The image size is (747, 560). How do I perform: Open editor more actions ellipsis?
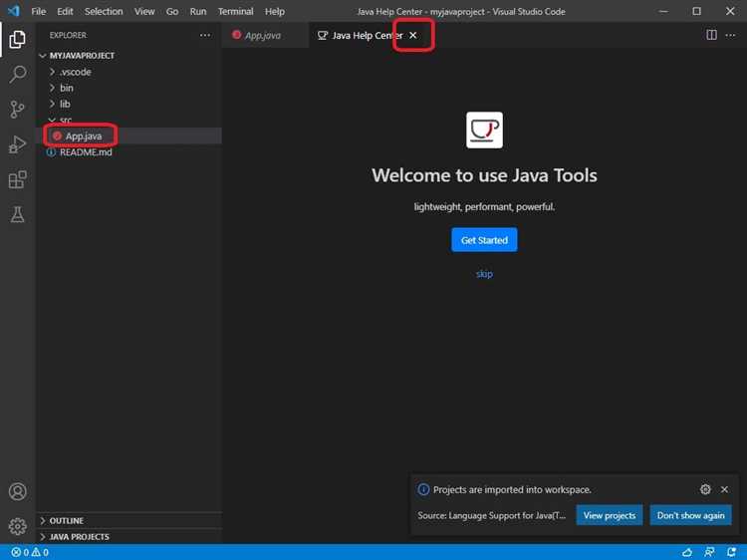coord(730,35)
